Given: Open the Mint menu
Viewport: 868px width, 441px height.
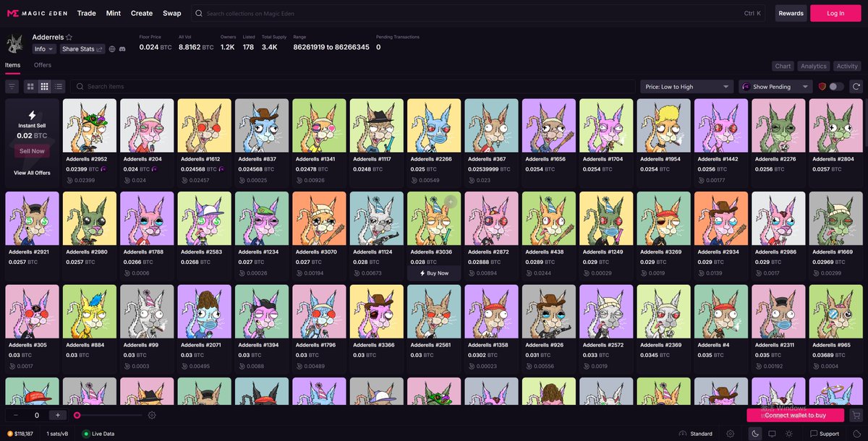Looking at the screenshot, I should [114, 13].
